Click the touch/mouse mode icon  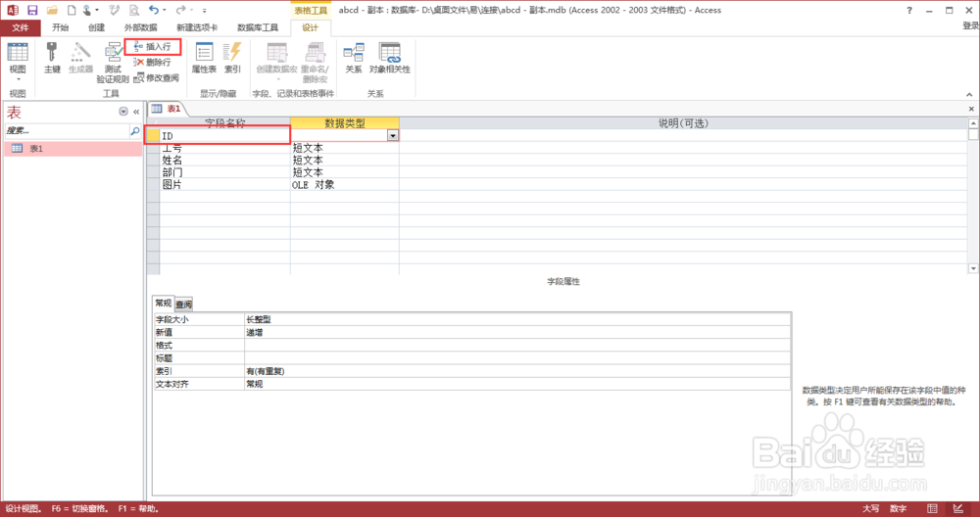pyautogui.click(x=88, y=10)
